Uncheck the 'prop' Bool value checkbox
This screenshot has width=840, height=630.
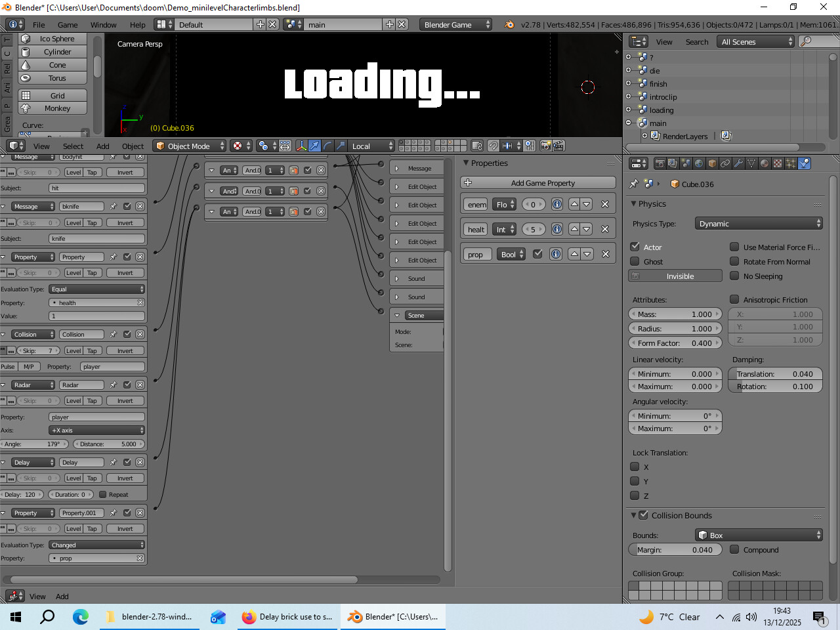coord(537,254)
